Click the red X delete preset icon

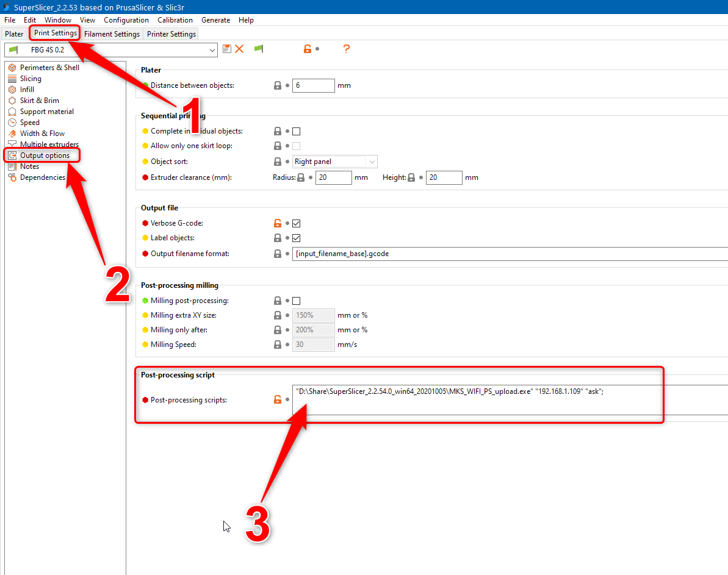(239, 49)
